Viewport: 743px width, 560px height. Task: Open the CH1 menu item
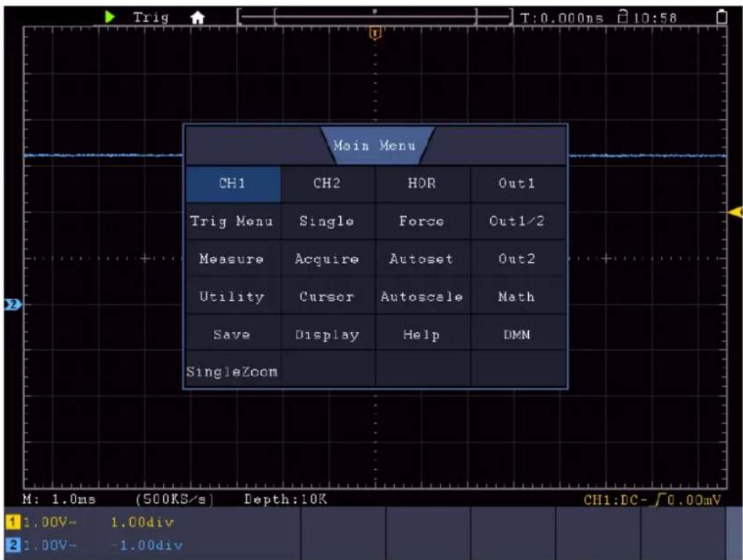tap(232, 183)
